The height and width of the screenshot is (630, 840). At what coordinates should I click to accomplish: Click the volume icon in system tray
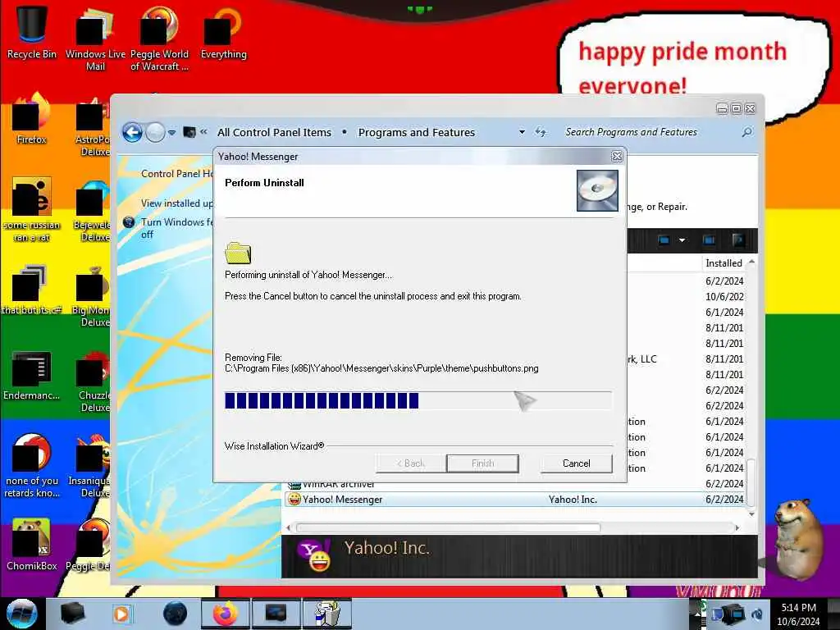pos(757,614)
